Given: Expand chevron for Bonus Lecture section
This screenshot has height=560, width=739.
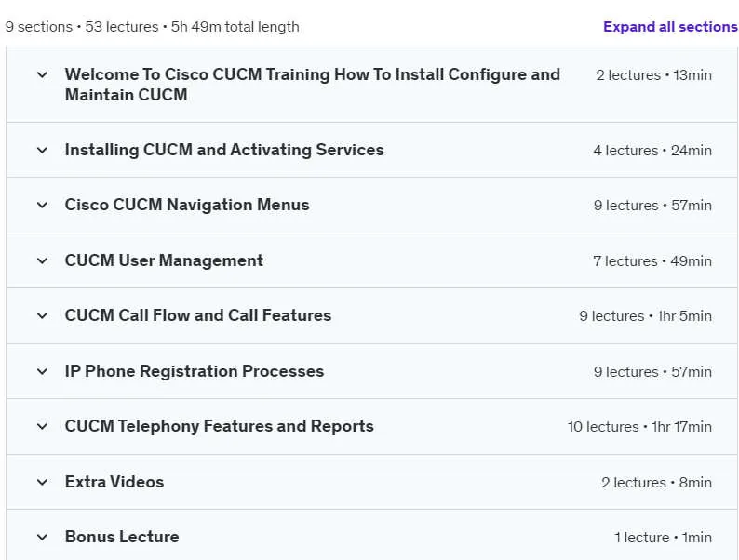Looking at the screenshot, I should click(x=42, y=537).
